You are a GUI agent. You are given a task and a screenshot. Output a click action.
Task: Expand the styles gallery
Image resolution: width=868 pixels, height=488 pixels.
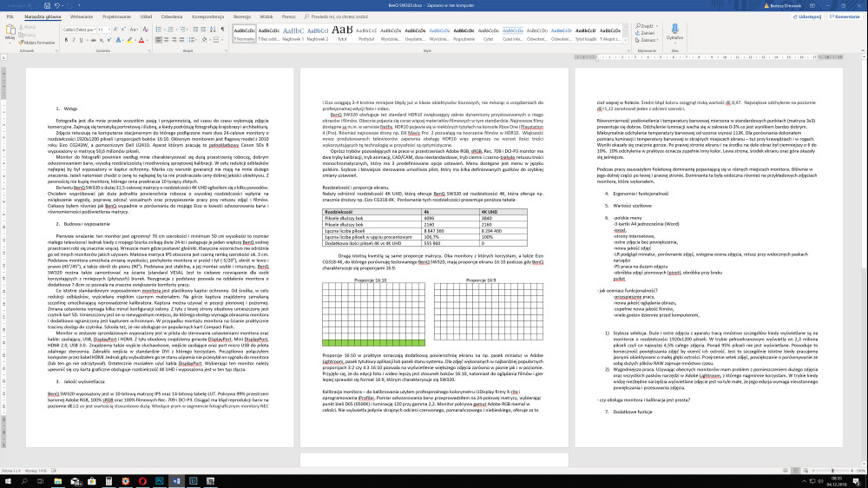click(625, 41)
